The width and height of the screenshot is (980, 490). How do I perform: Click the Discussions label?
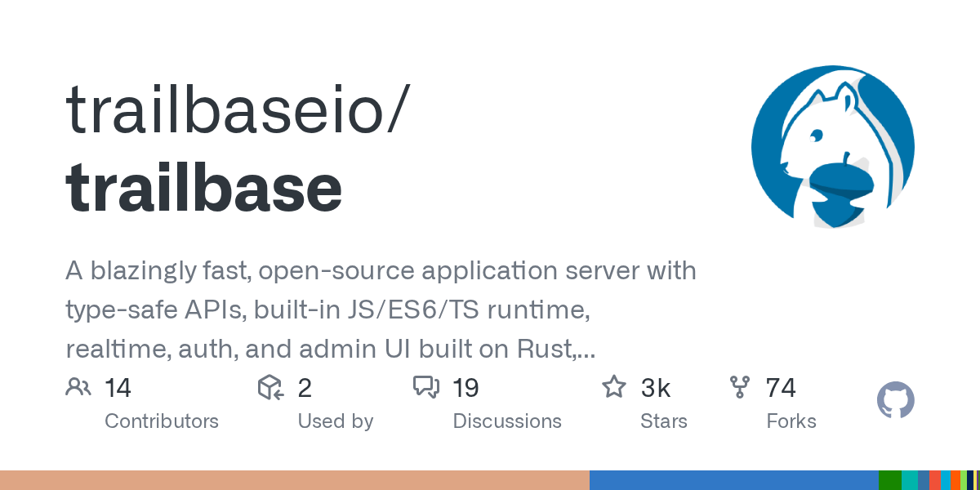coord(507,421)
